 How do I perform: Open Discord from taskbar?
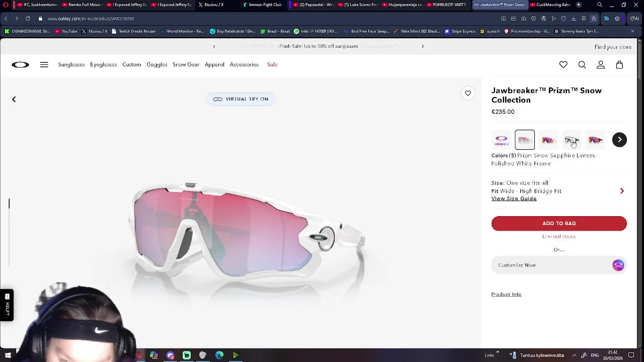click(x=170, y=355)
